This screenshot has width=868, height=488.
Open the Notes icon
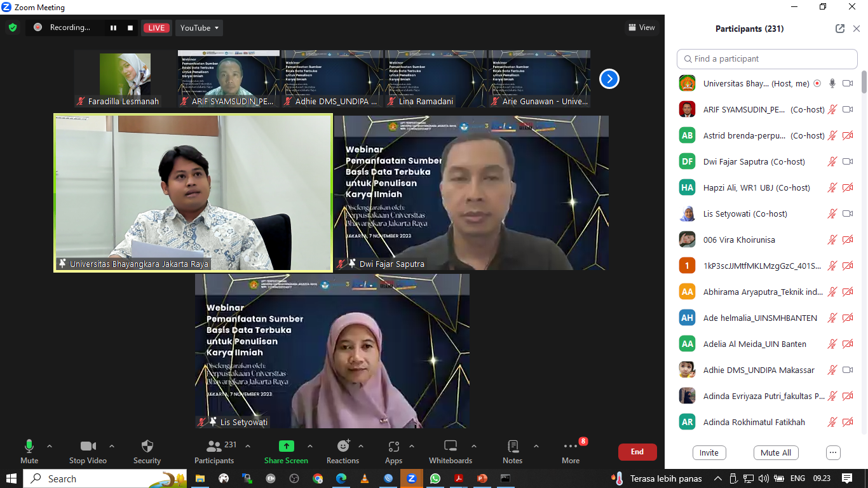(x=512, y=446)
